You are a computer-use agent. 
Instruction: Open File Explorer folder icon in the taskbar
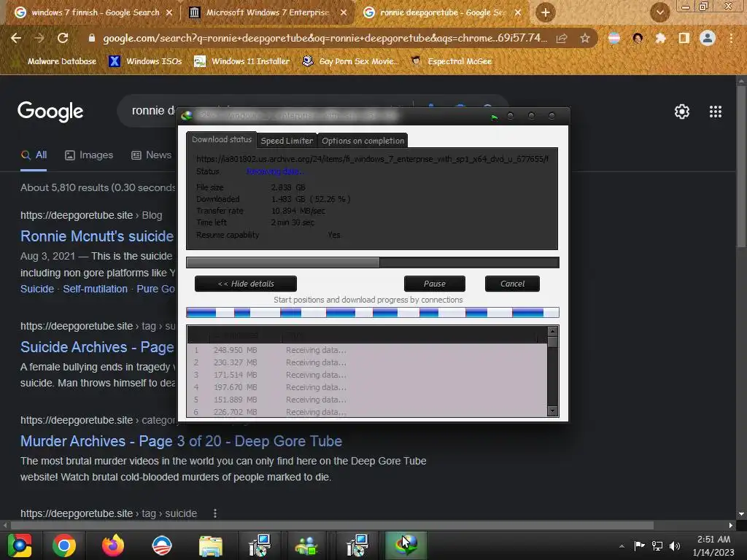coord(211,545)
